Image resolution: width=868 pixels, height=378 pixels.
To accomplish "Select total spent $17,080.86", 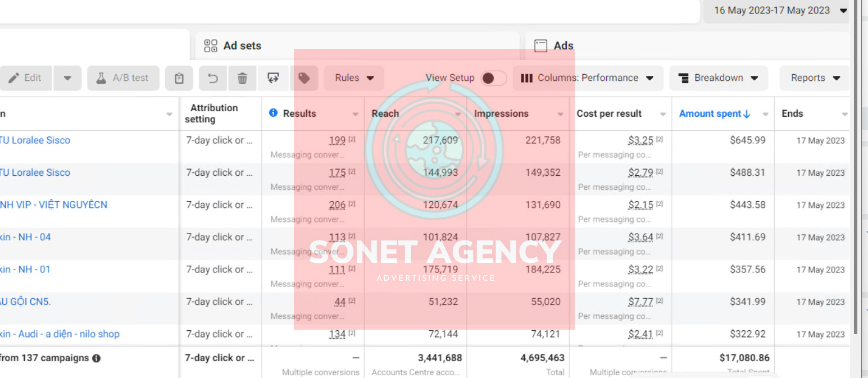I will pos(744,358).
